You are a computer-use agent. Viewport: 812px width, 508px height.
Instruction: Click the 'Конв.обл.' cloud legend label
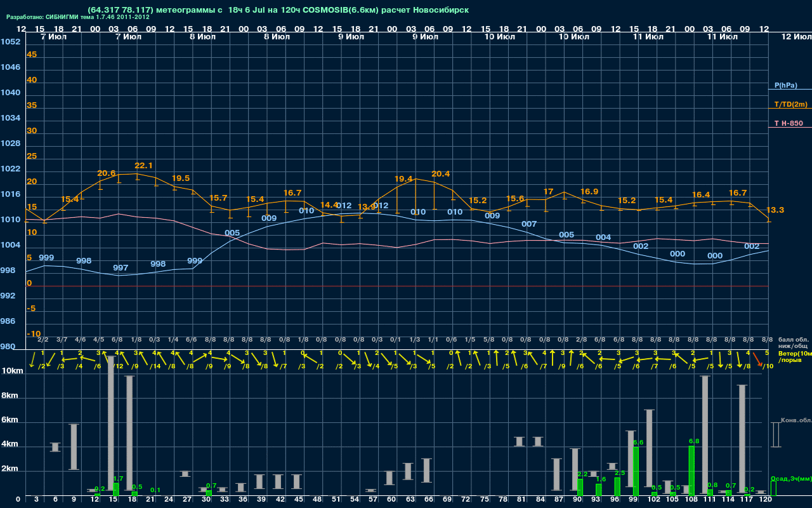coord(796,420)
